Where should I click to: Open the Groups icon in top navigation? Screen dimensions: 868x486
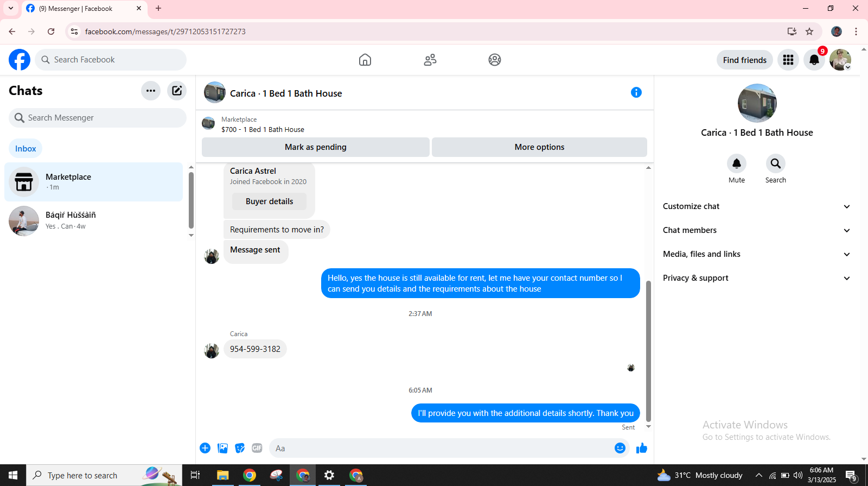495,60
